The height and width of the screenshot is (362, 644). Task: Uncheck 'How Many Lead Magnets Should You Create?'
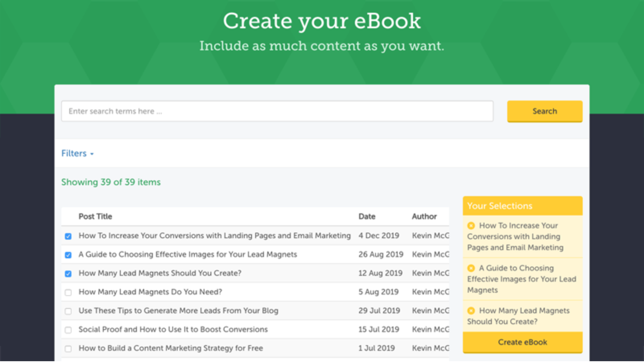[68, 274]
